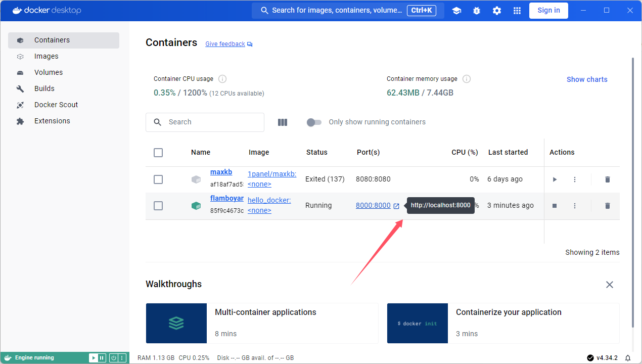This screenshot has height=364, width=642.
Task: Click the version up-to-date check icon
Action: (x=590, y=358)
